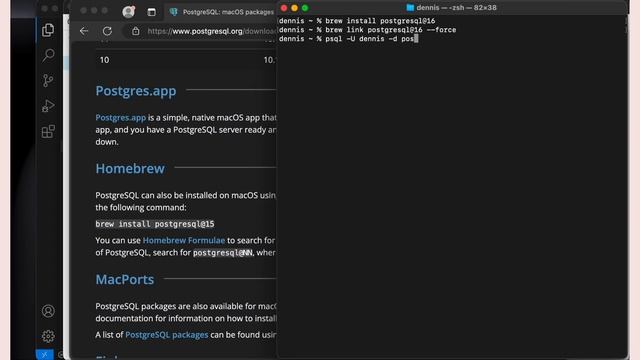
Task: Open Accounts icon in VS Code sidebar
Action: pos(48,311)
